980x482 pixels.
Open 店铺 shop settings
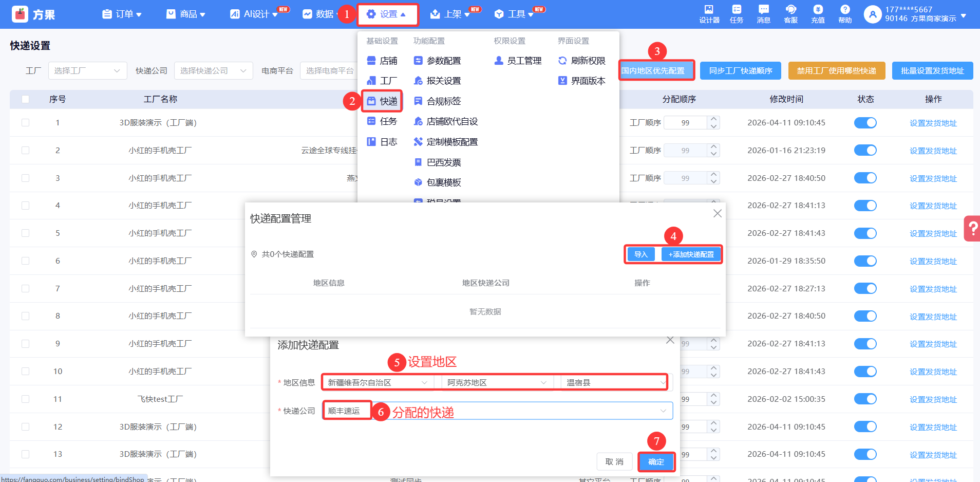(x=382, y=61)
